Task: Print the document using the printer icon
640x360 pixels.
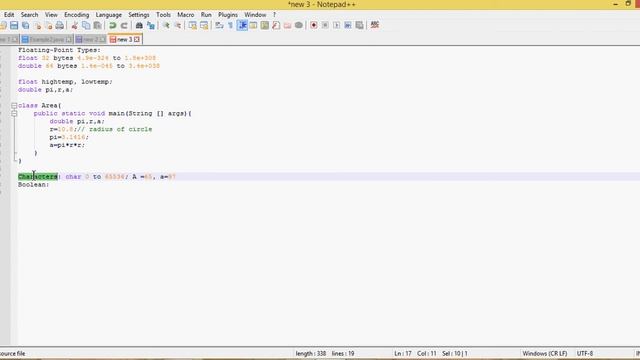Action: pos(60,25)
